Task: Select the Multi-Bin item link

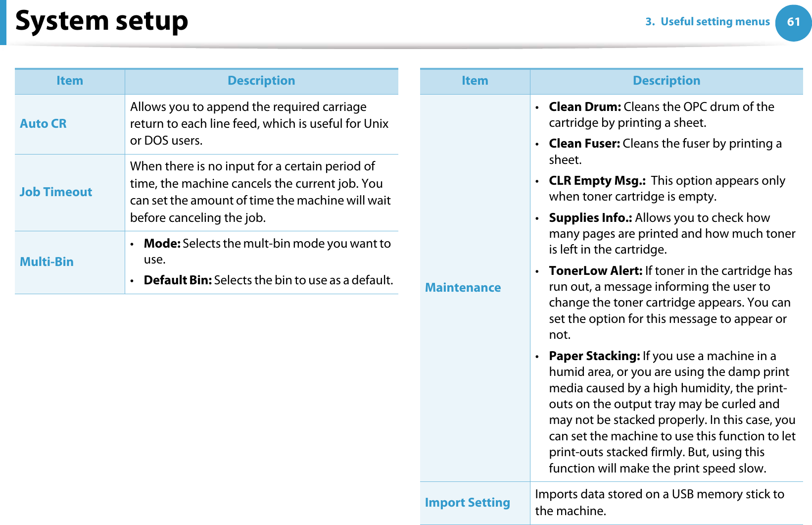Action: click(47, 262)
